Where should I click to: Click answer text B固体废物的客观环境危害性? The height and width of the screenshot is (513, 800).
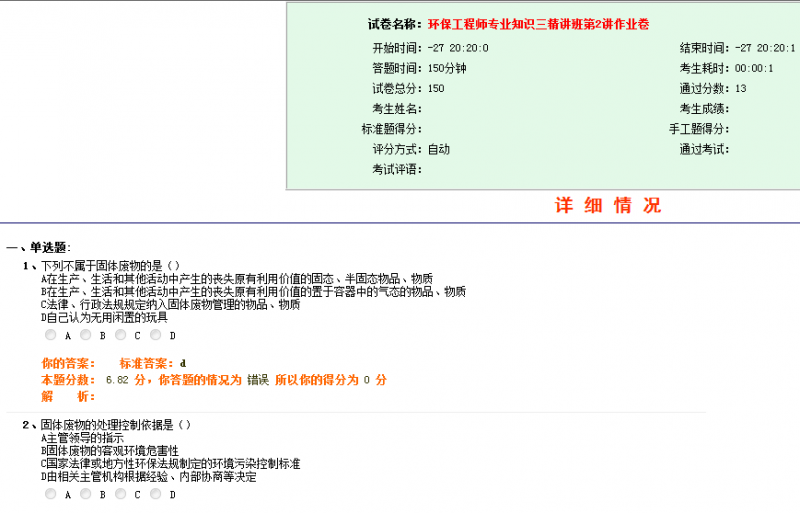(110, 451)
